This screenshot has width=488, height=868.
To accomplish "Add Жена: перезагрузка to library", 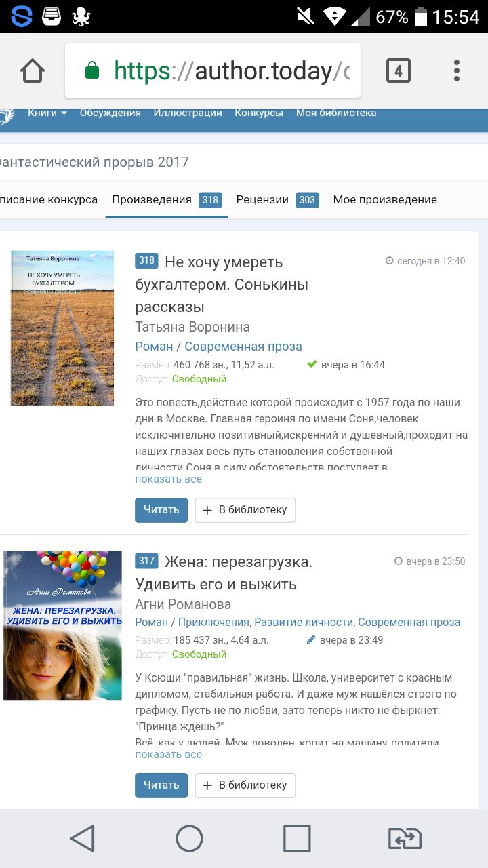I will [245, 785].
